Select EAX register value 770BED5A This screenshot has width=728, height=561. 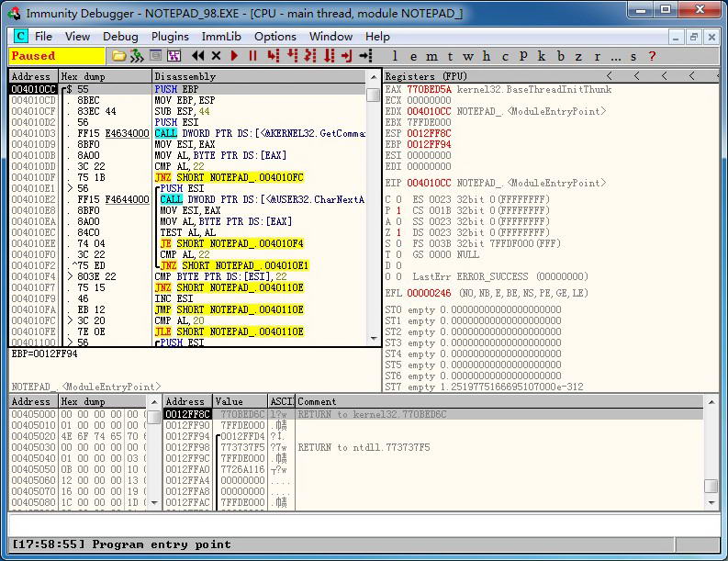coord(429,89)
